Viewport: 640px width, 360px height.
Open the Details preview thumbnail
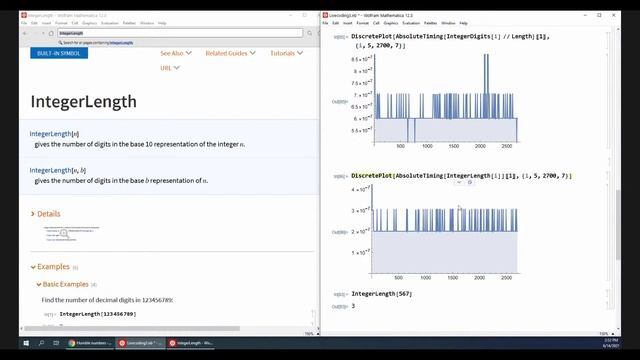[71, 233]
